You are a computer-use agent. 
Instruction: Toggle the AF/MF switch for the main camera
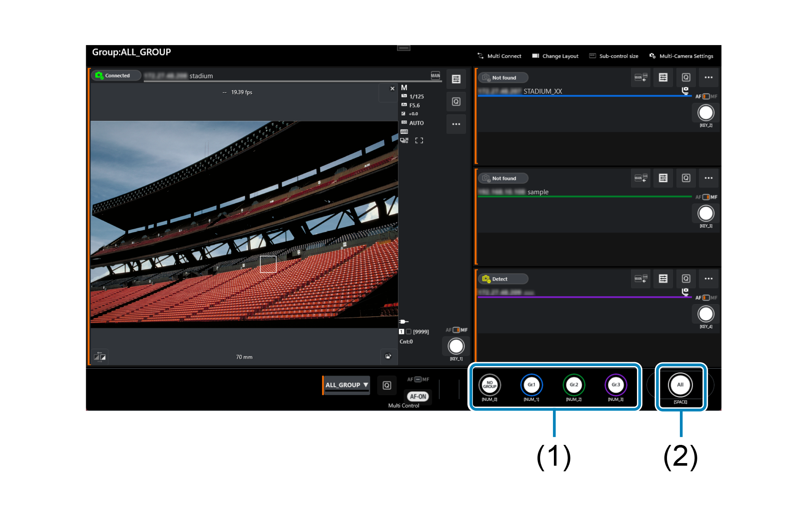pyautogui.click(x=456, y=330)
